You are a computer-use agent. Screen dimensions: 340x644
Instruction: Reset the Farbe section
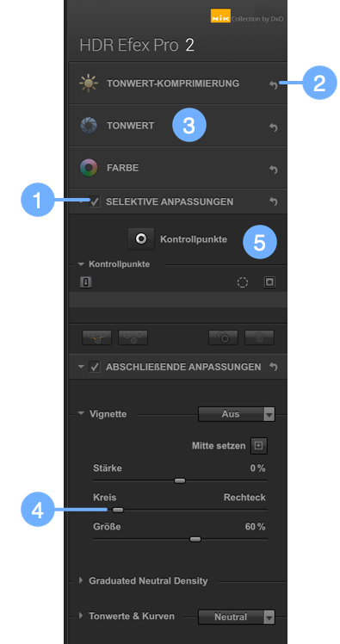[274, 170]
